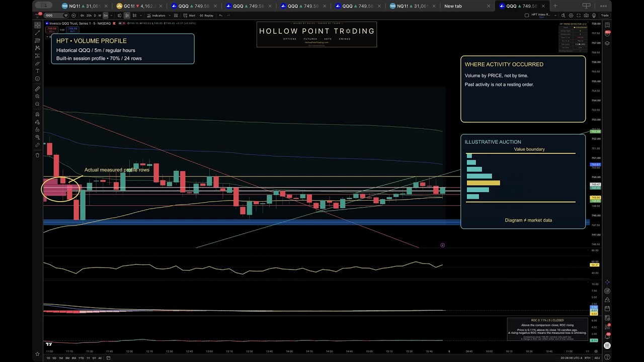Select the 20h timeframe
The image size is (644, 362).
[x=89, y=16]
